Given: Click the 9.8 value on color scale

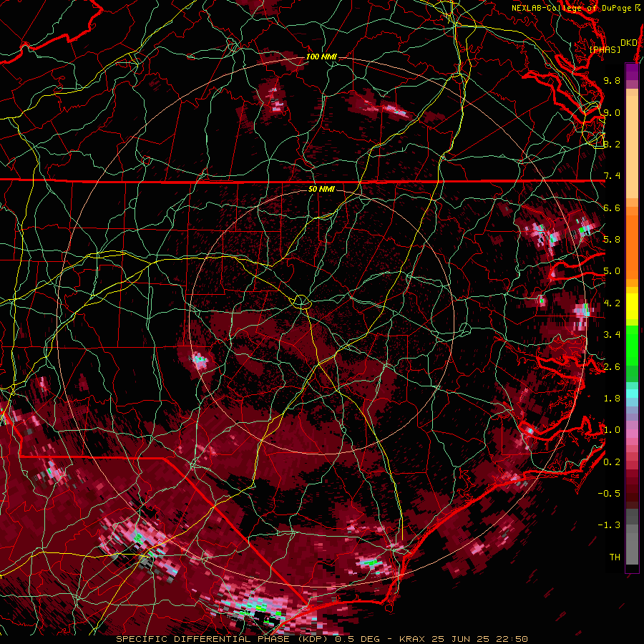Looking at the screenshot, I should pos(612,80).
